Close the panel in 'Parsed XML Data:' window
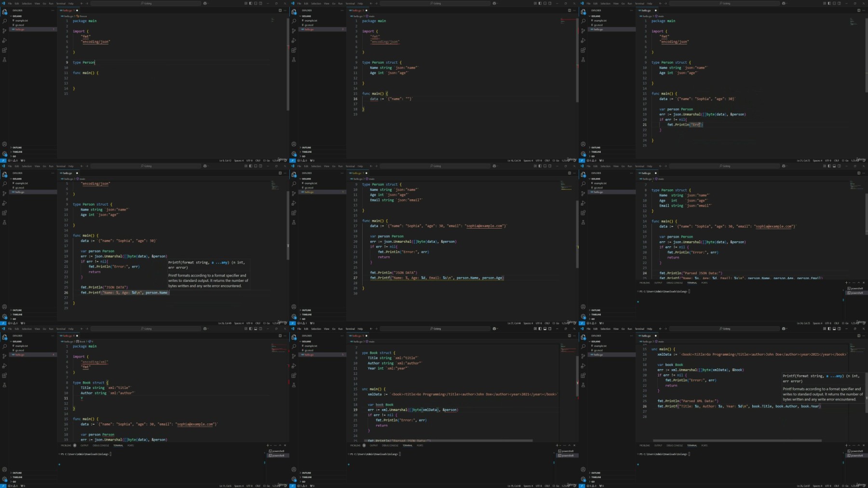This screenshot has width=868, height=488. click(x=864, y=446)
